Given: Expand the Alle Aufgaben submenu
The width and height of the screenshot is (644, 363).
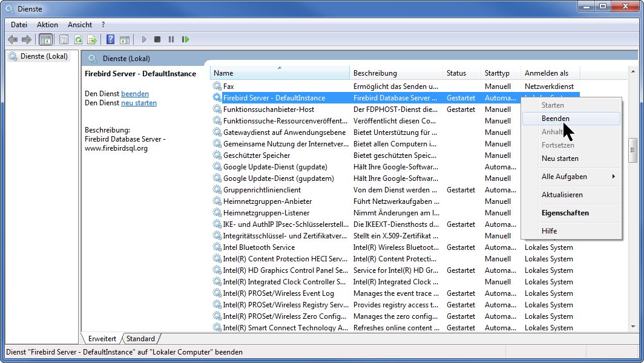Looking at the screenshot, I should pyautogui.click(x=571, y=177).
